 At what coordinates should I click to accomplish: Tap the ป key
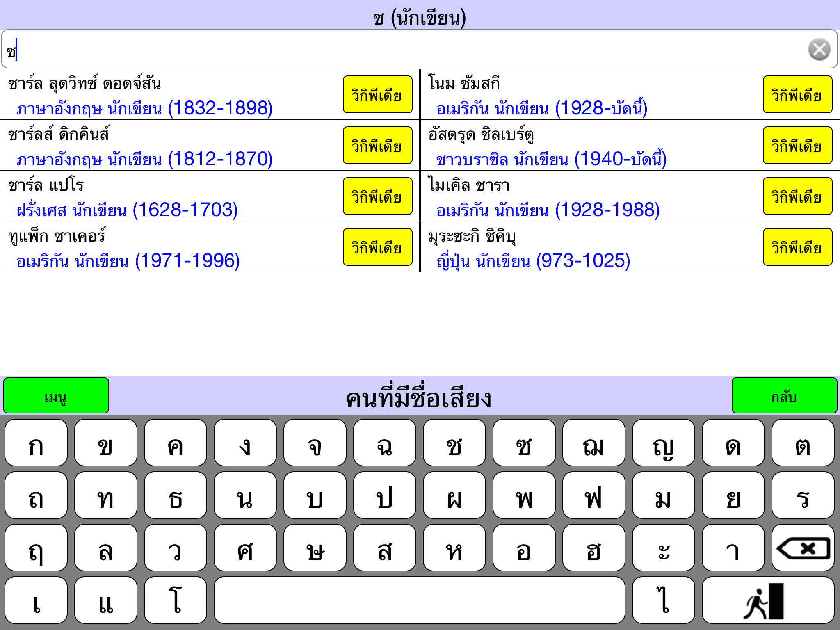tap(385, 495)
